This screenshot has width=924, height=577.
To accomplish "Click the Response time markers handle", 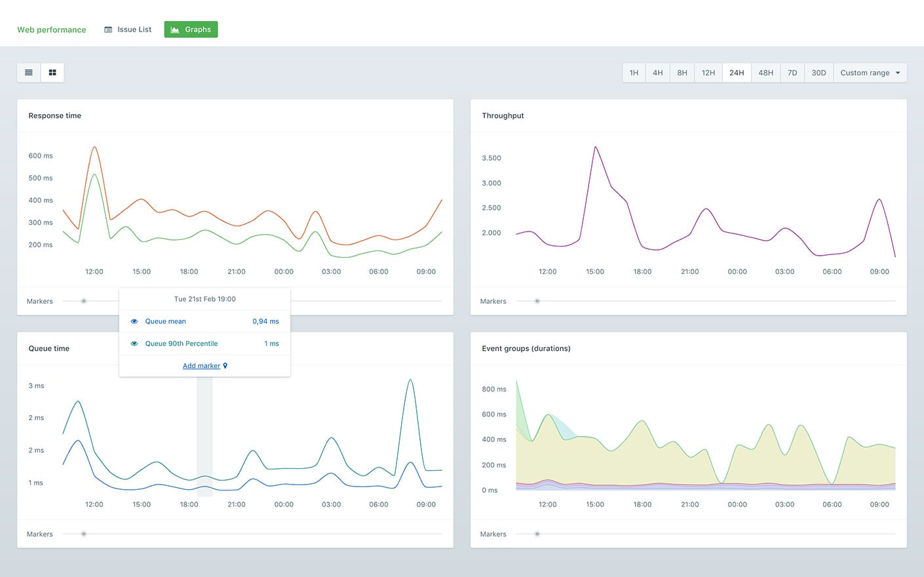I will coord(84,301).
